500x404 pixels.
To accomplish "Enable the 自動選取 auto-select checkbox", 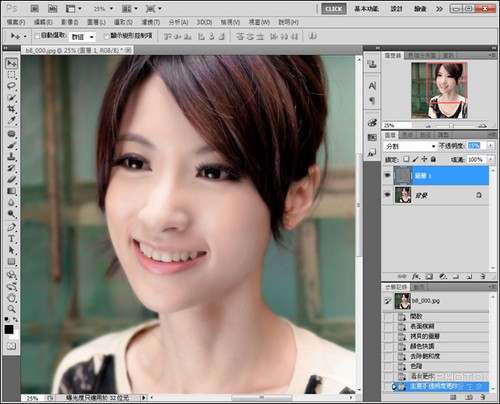I will pyautogui.click(x=37, y=36).
